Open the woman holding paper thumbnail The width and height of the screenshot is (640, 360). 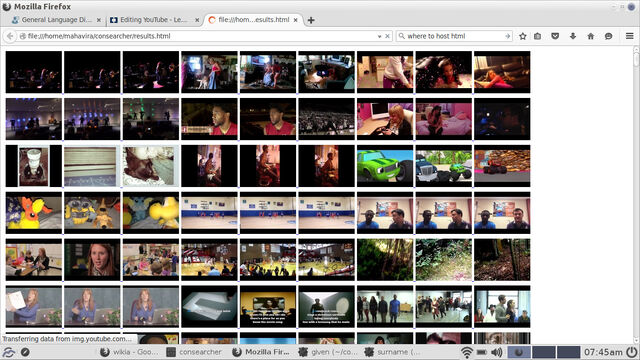tap(34, 307)
